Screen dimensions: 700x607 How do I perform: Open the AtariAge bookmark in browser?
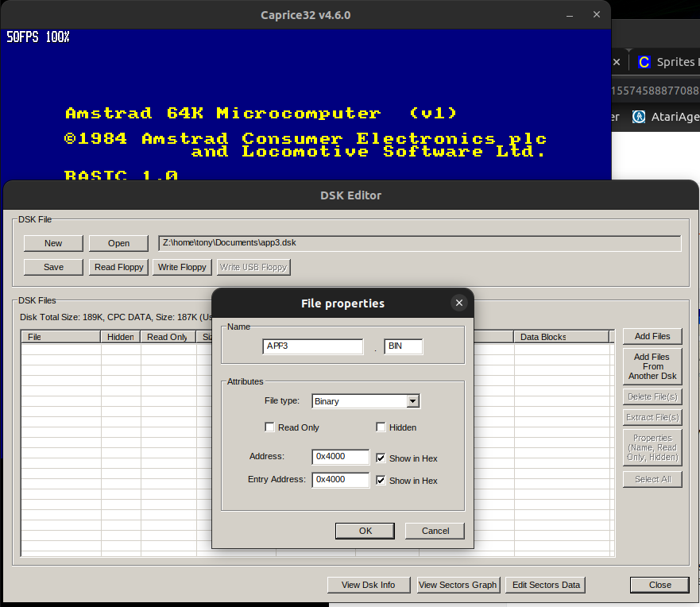click(x=665, y=117)
